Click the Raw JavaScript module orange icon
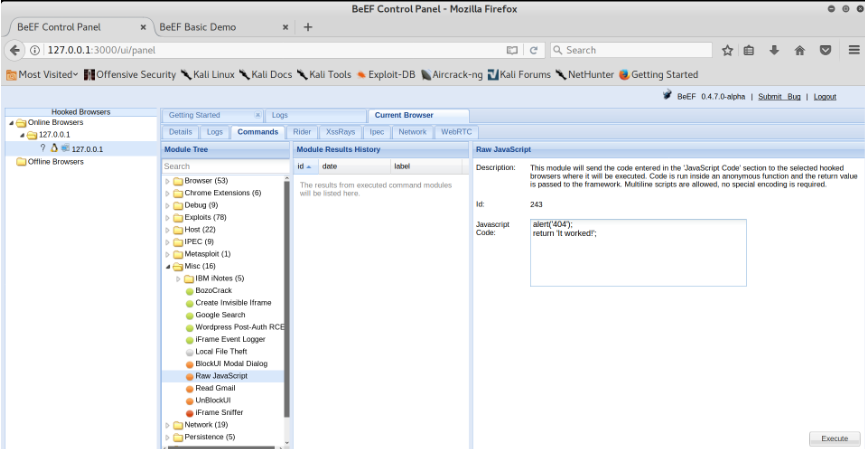The image size is (865, 449). 189,376
